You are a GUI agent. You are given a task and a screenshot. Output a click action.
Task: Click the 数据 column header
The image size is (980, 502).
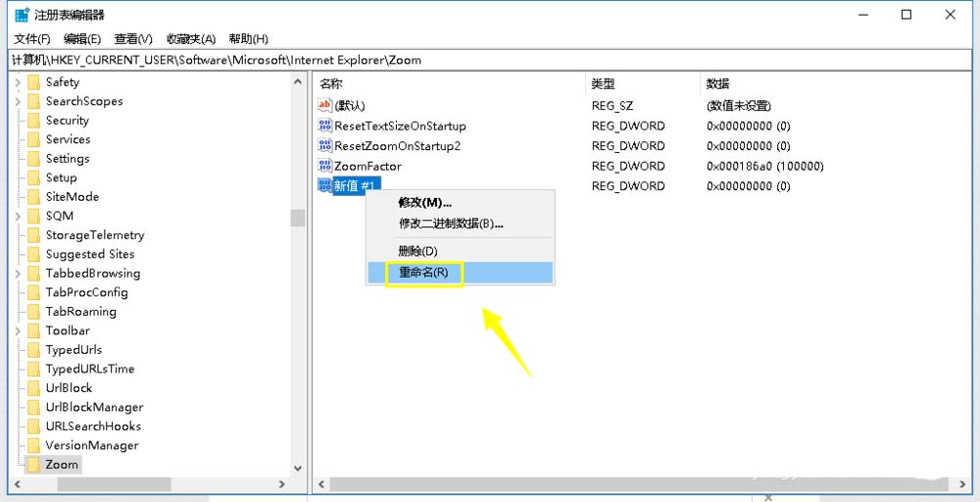pyautogui.click(x=718, y=83)
